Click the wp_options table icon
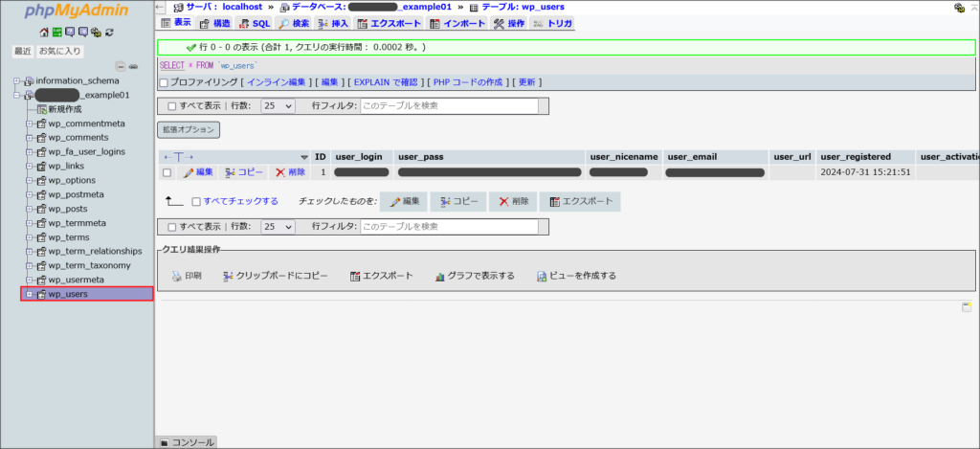The height and width of the screenshot is (449, 980). 42,180
